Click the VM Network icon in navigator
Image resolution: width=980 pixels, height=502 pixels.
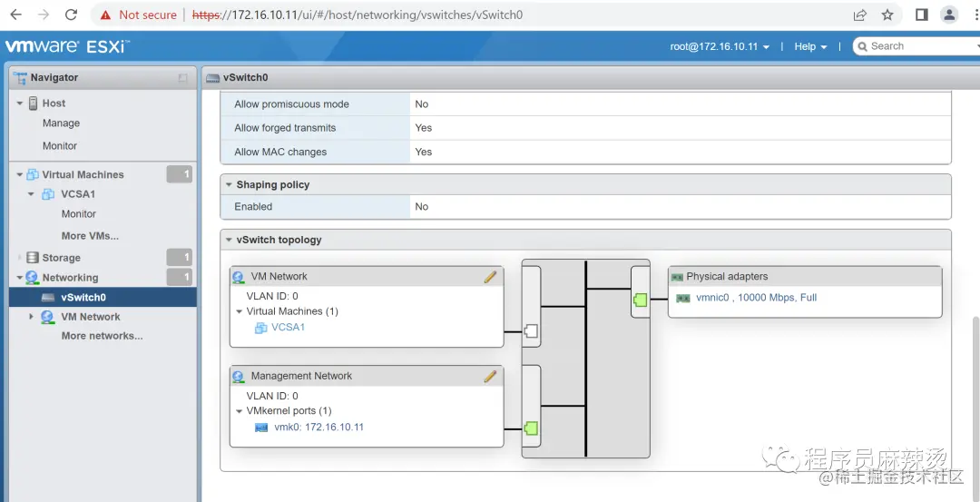[47, 317]
